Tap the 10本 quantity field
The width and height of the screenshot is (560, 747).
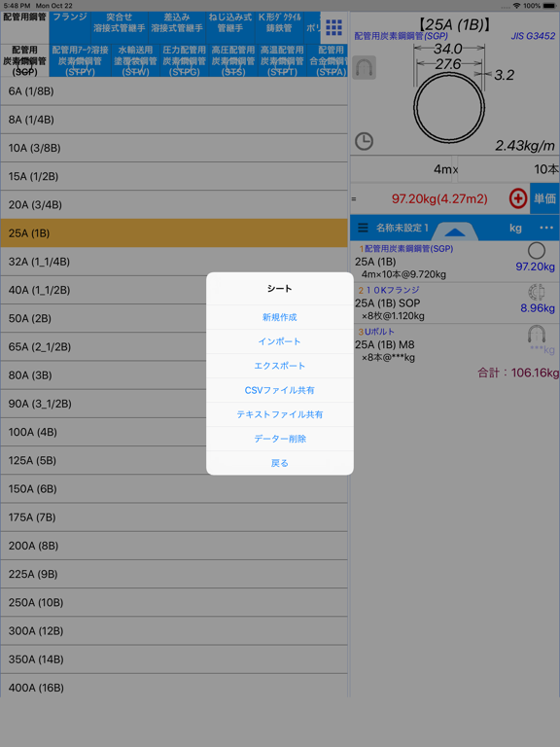(509, 169)
